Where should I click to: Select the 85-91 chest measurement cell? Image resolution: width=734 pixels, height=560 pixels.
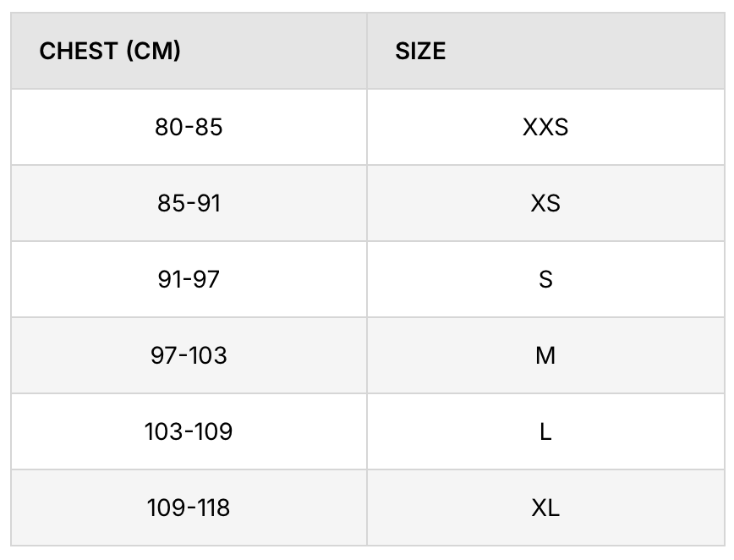point(189,203)
